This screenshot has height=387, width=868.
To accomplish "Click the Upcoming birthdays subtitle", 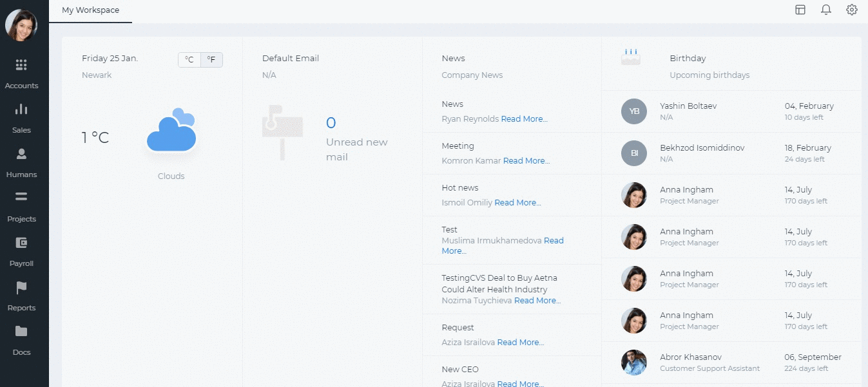I will (709, 75).
